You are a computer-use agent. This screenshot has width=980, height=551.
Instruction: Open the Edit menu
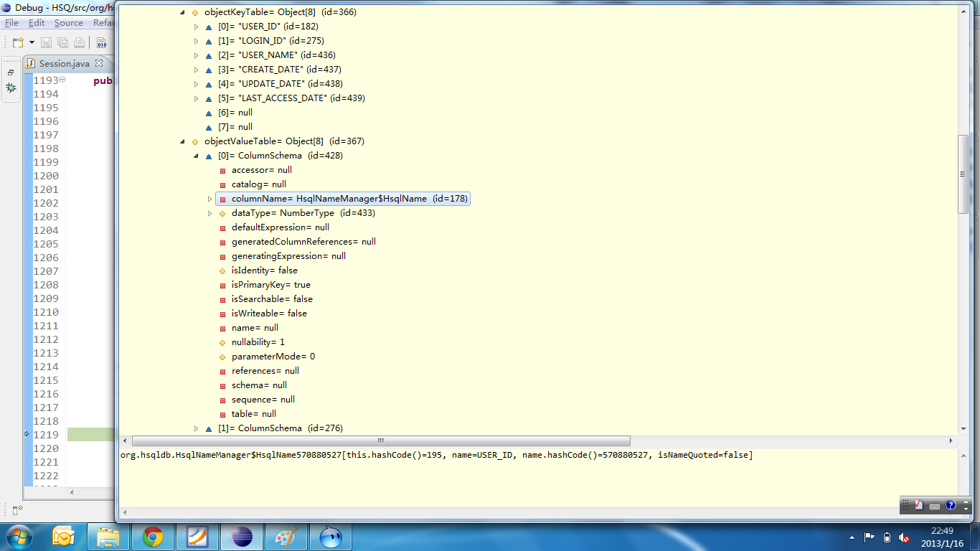point(37,23)
